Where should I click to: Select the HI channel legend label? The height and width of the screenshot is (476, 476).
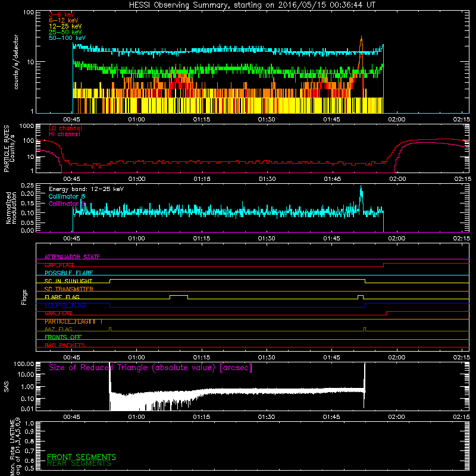point(65,134)
